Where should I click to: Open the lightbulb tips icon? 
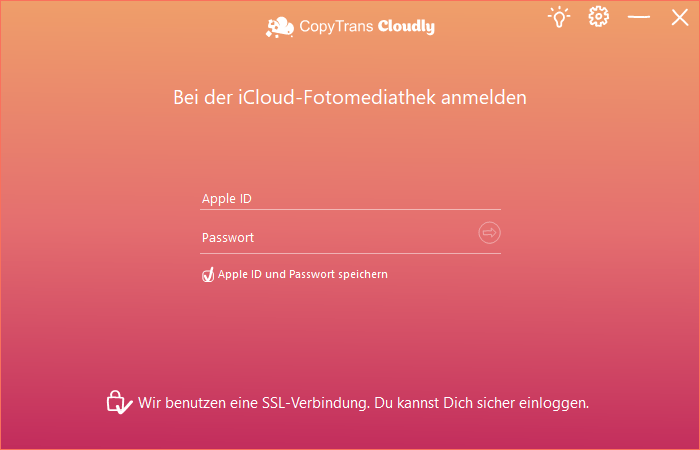559,17
